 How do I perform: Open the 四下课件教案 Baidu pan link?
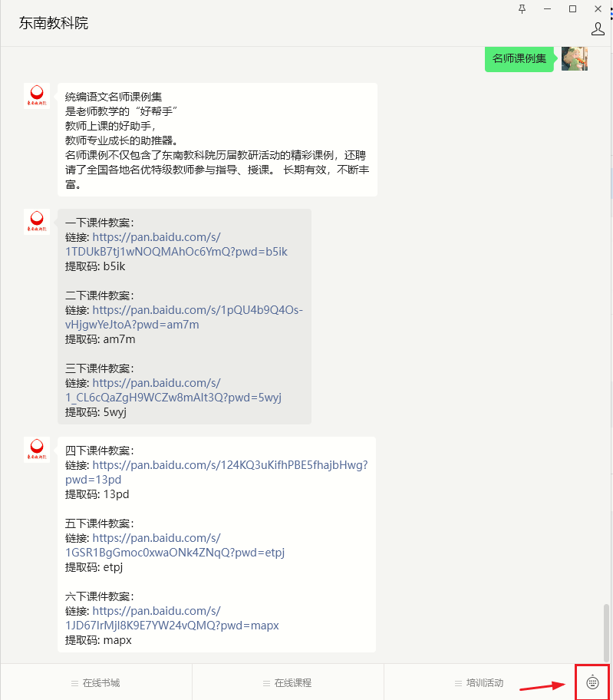pyautogui.click(x=217, y=472)
